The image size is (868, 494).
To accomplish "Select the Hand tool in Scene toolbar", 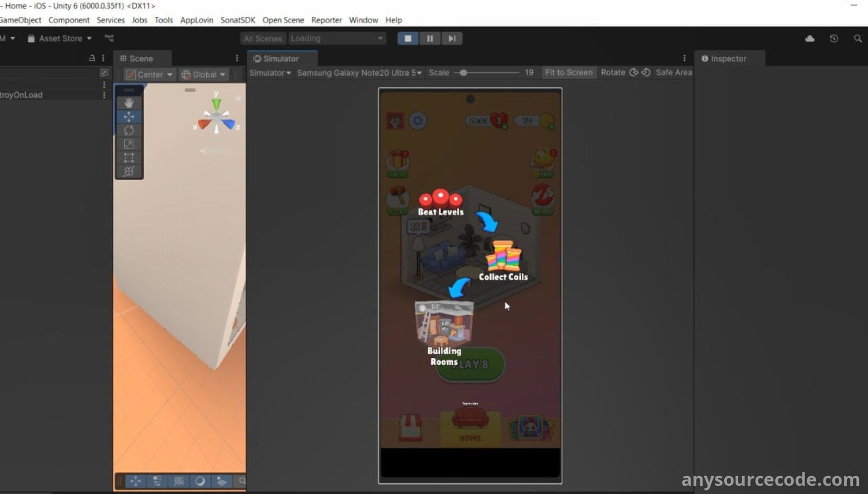I will click(x=129, y=103).
